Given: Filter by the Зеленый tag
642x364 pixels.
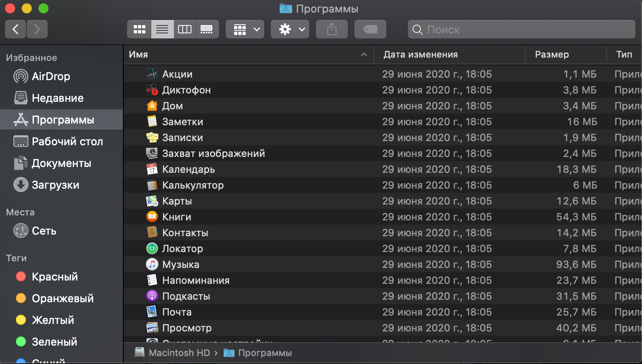Looking at the screenshot, I should pos(61,342).
